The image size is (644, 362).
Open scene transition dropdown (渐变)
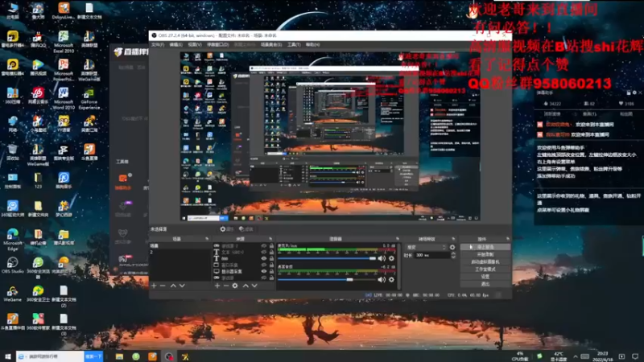coord(426,247)
